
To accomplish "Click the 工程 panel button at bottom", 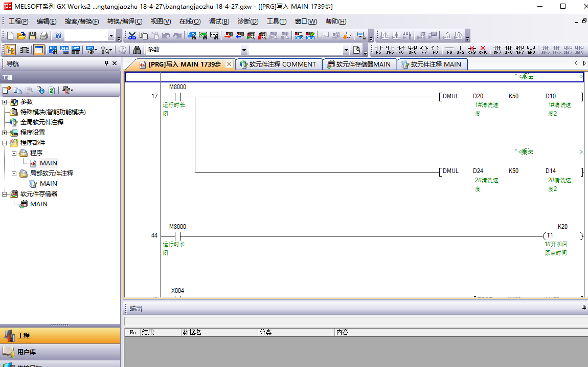I will [x=24, y=335].
